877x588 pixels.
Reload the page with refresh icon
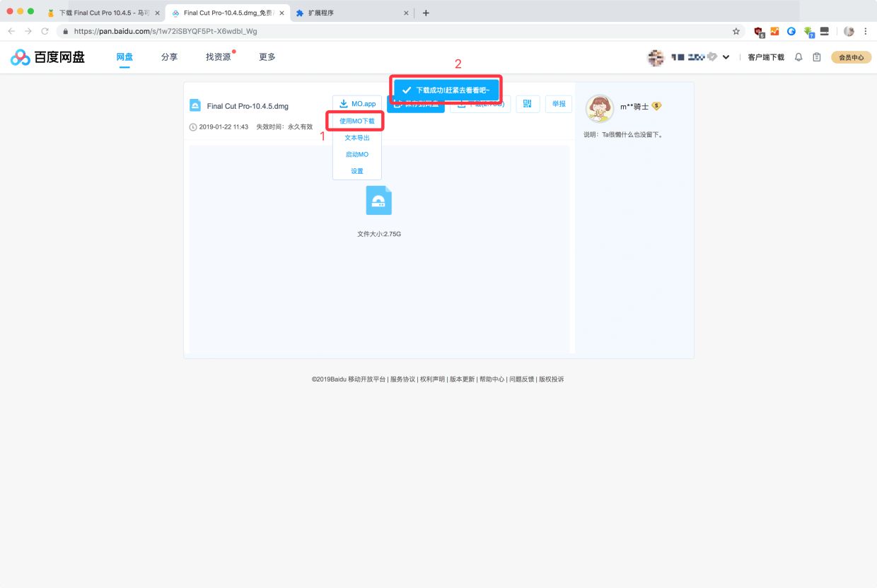coord(45,31)
